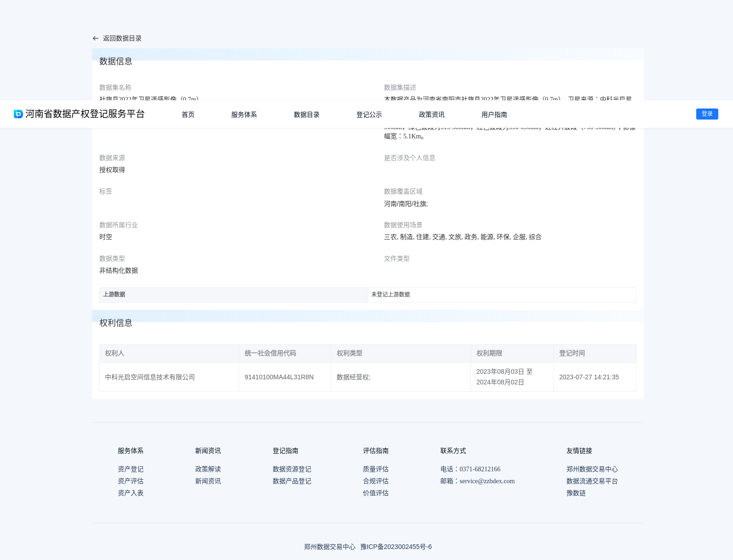Click the 返回数据目录 link
This screenshot has width=733, height=560.
[x=122, y=39]
